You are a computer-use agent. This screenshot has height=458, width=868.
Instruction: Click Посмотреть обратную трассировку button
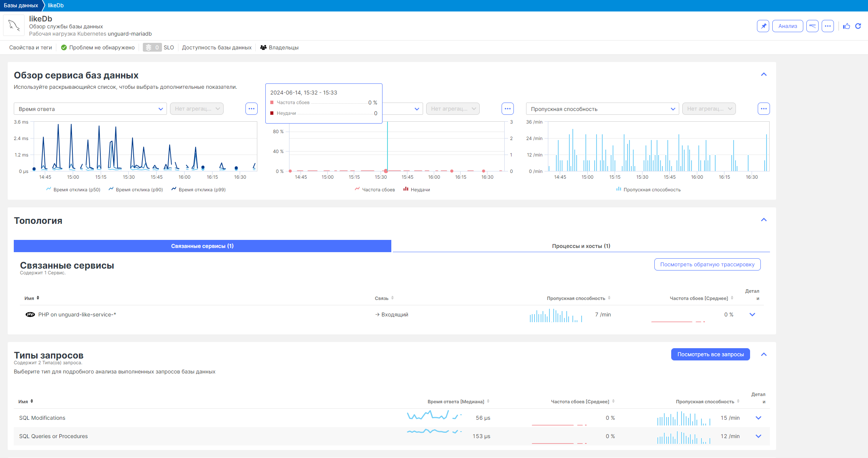coord(707,264)
